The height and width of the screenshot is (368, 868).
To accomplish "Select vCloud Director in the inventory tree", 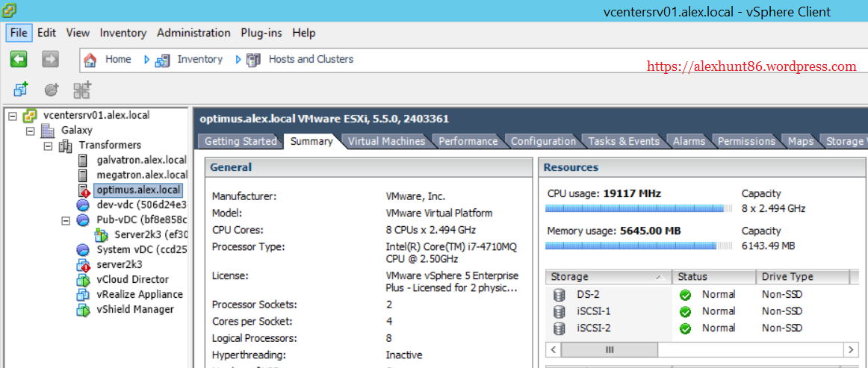I will point(133,279).
